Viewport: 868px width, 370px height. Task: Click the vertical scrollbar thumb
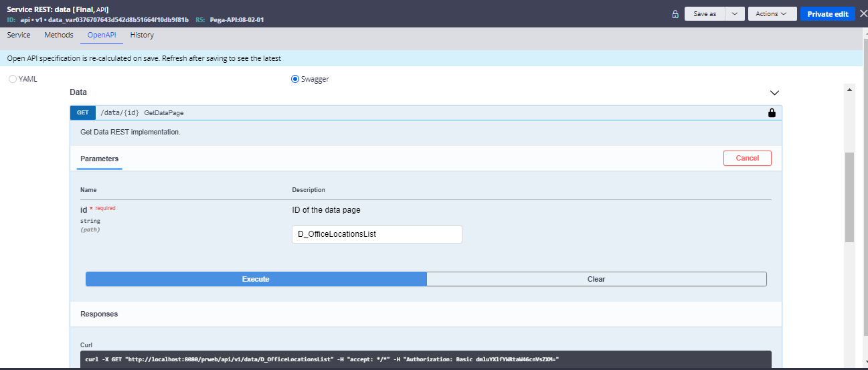coord(849,197)
